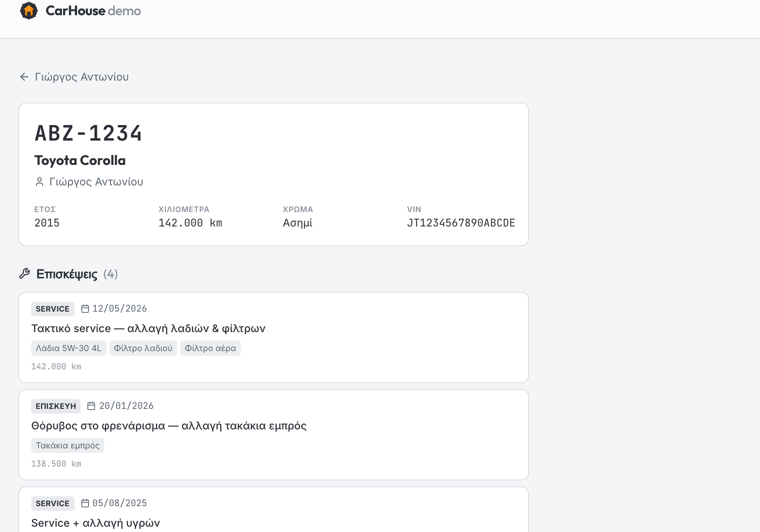The image size is (760, 532).
Task: Click the ΕΠΙΣΚΕΥΗ type badge
Action: tap(56, 406)
